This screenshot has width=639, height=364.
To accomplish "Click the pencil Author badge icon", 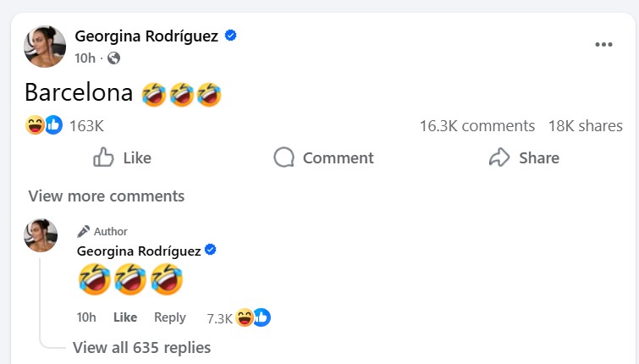I will (x=83, y=231).
